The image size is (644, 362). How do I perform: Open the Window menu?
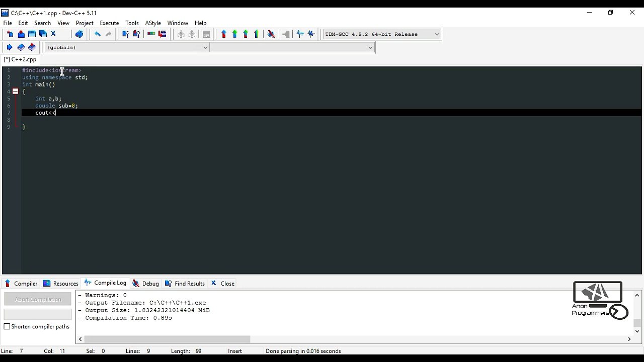tap(178, 23)
